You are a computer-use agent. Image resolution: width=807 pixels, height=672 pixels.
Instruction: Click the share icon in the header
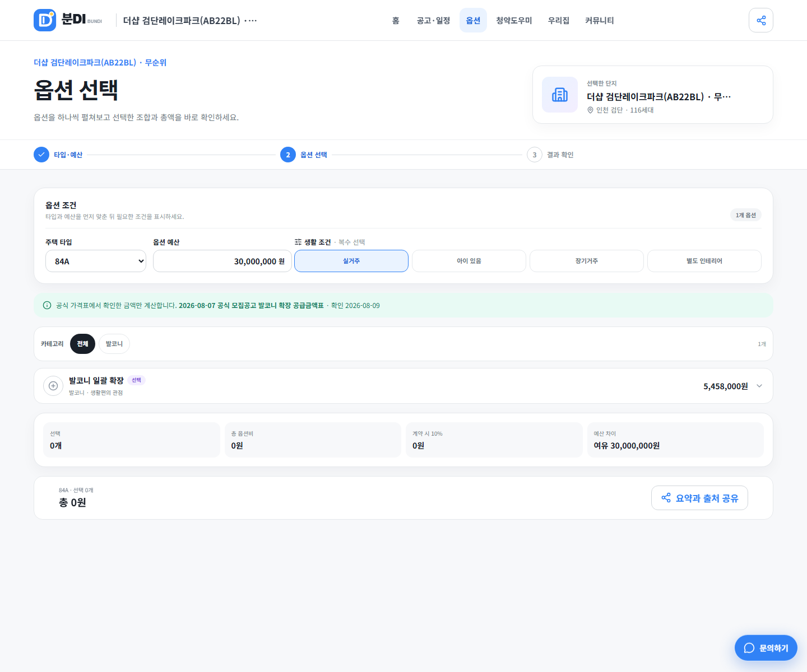(761, 20)
